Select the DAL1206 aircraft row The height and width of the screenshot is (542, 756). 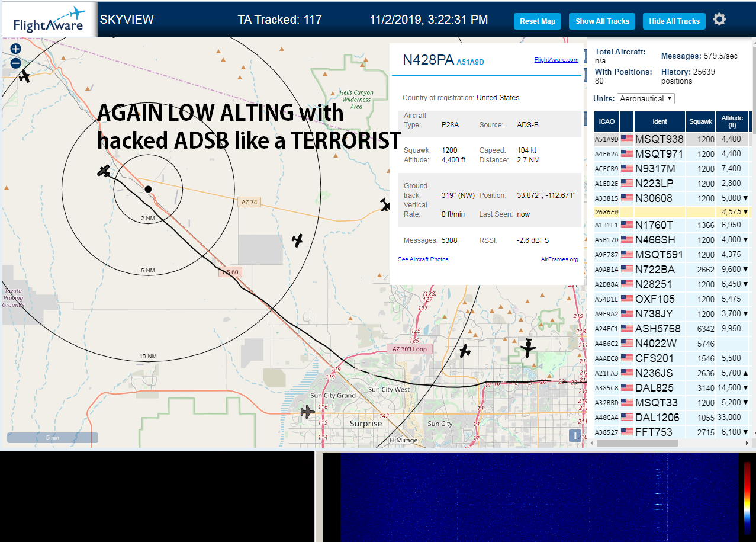(x=673, y=418)
